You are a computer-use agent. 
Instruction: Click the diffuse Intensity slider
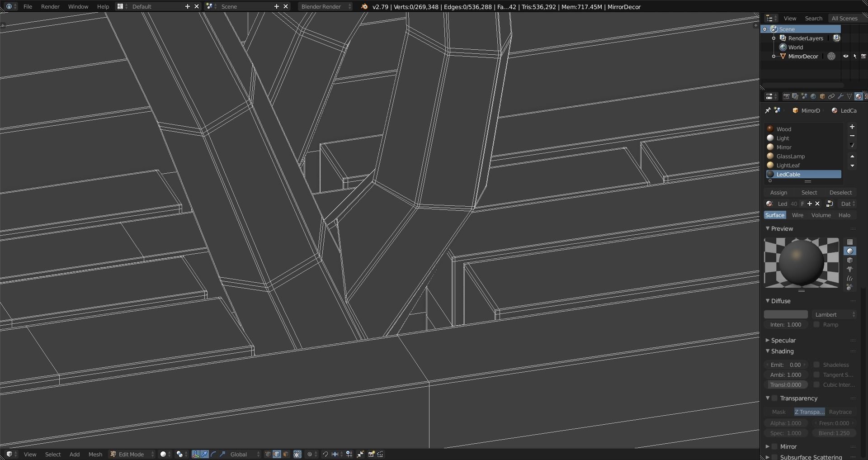coord(786,324)
